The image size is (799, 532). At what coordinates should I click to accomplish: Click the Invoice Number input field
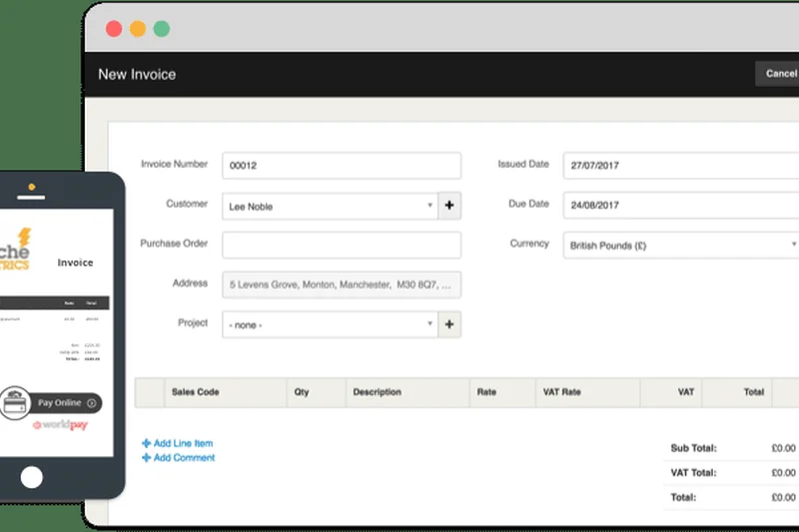[342, 166]
